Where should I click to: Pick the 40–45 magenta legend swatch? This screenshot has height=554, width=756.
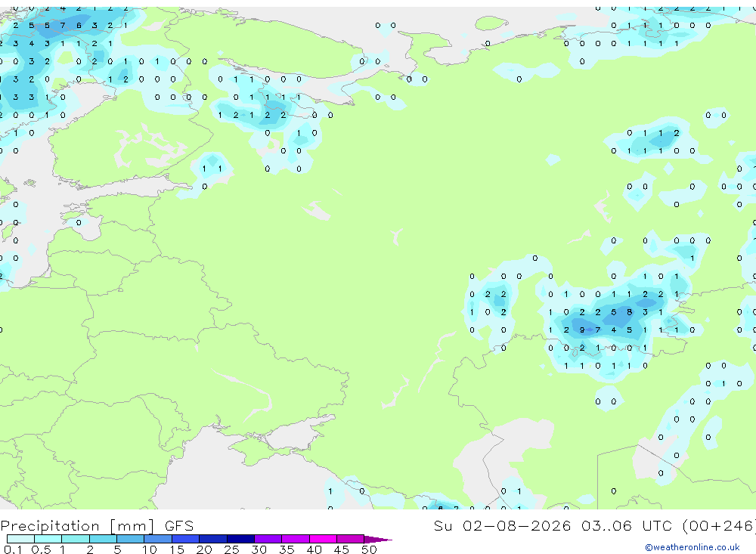click(x=323, y=539)
